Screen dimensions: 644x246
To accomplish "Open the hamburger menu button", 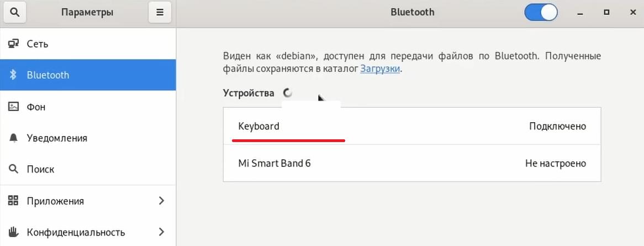I will tap(160, 12).
